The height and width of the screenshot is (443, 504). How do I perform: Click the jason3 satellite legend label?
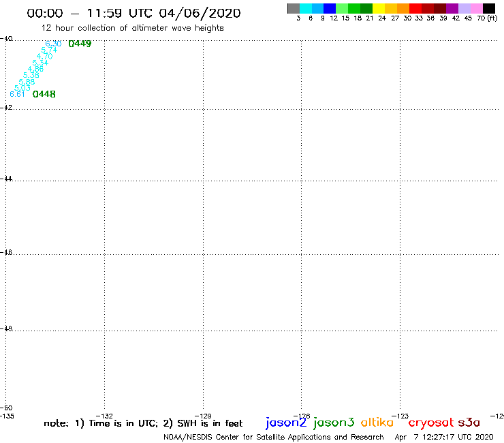pyautogui.click(x=334, y=423)
